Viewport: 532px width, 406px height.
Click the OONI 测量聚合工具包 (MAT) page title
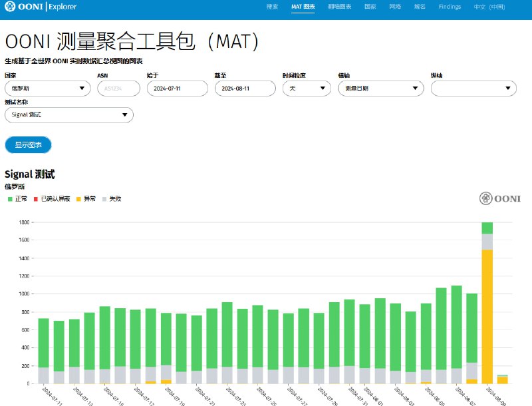(132, 41)
